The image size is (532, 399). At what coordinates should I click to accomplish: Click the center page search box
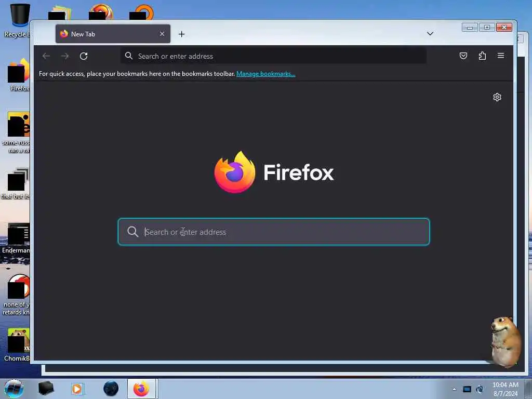[x=273, y=232]
